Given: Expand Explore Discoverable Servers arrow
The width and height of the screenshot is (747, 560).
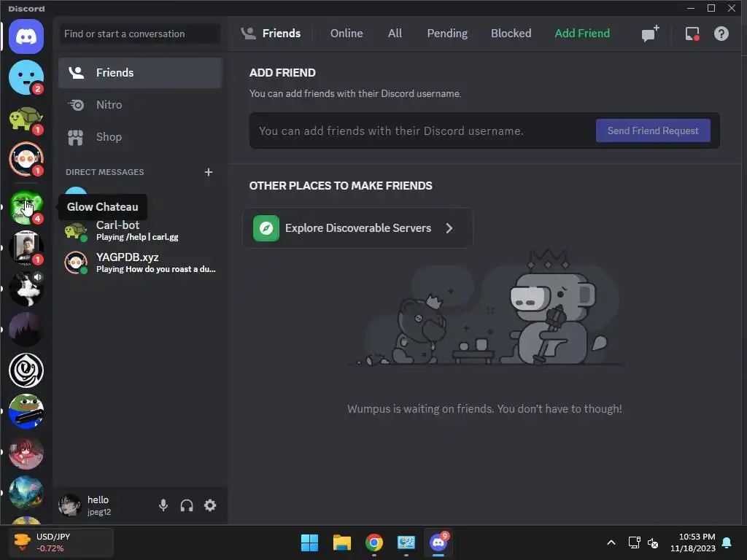Looking at the screenshot, I should 449,228.
